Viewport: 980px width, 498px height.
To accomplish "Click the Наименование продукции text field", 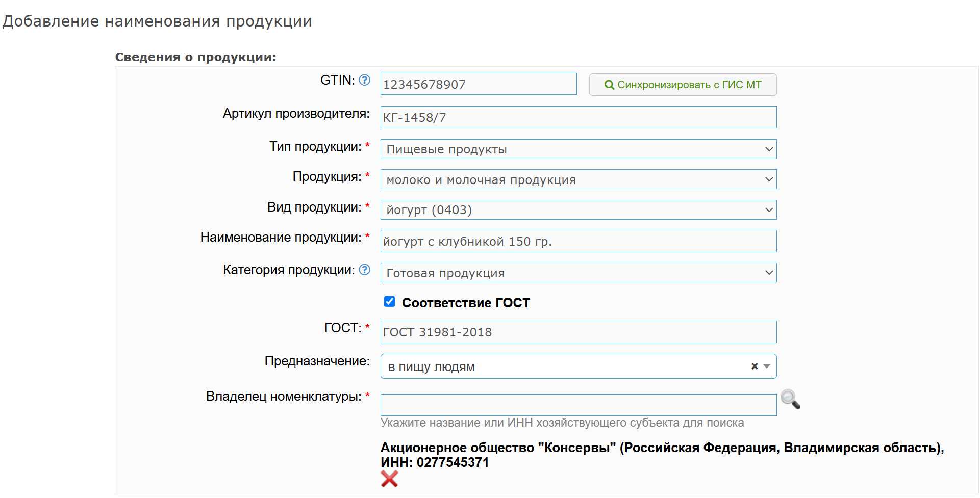I will coord(578,241).
